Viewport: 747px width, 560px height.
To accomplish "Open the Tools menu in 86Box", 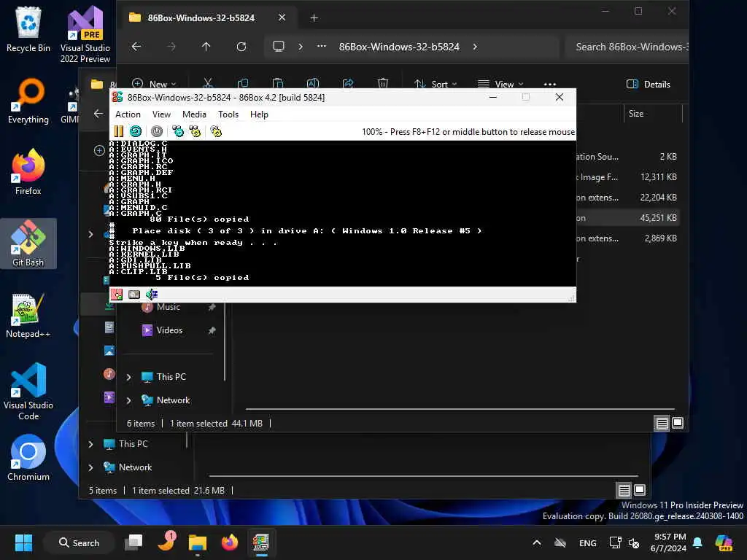I will (x=228, y=114).
